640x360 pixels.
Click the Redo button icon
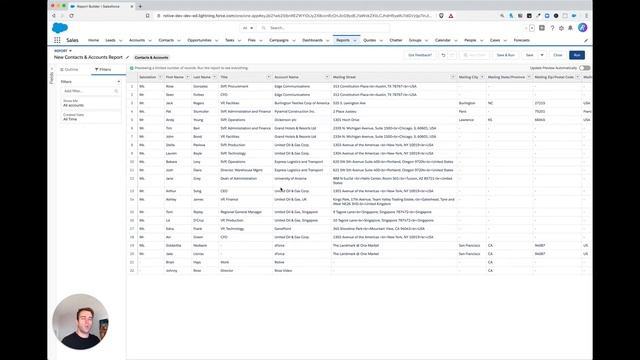(x=452, y=55)
